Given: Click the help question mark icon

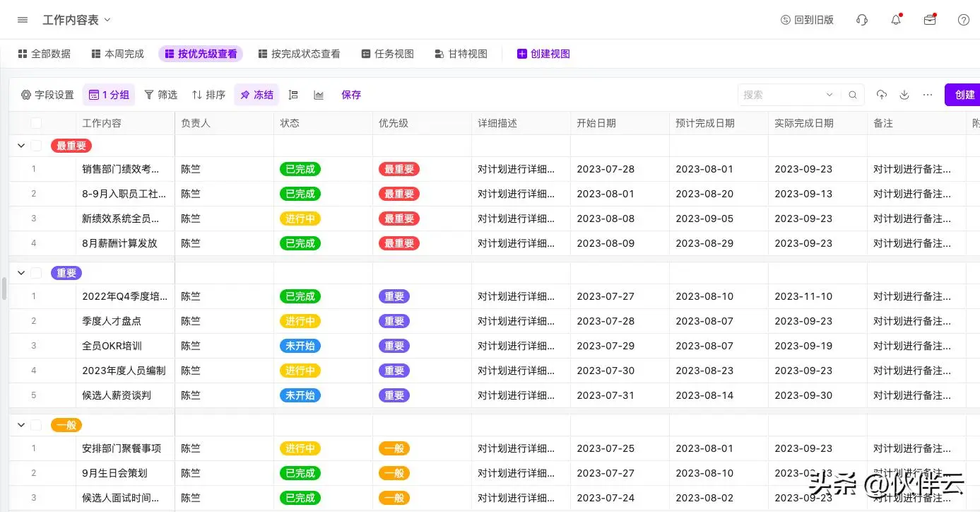Looking at the screenshot, I should pos(964,20).
